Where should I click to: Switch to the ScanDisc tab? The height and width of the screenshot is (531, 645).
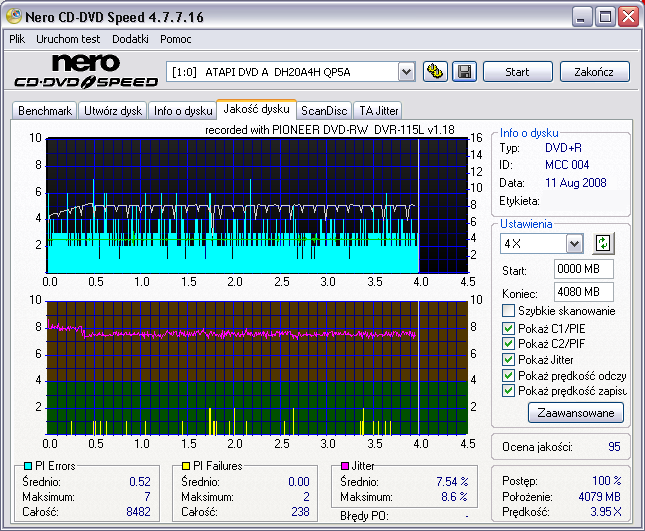[x=324, y=111]
